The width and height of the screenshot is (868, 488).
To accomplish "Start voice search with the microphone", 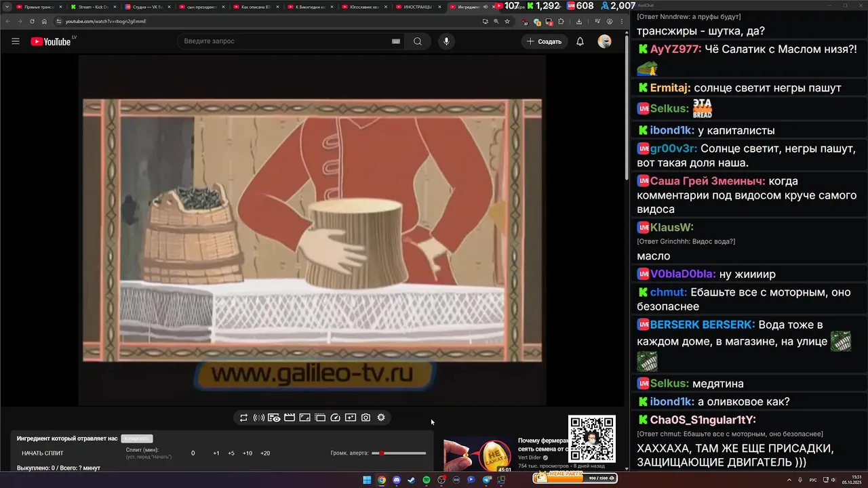I will 446,41.
